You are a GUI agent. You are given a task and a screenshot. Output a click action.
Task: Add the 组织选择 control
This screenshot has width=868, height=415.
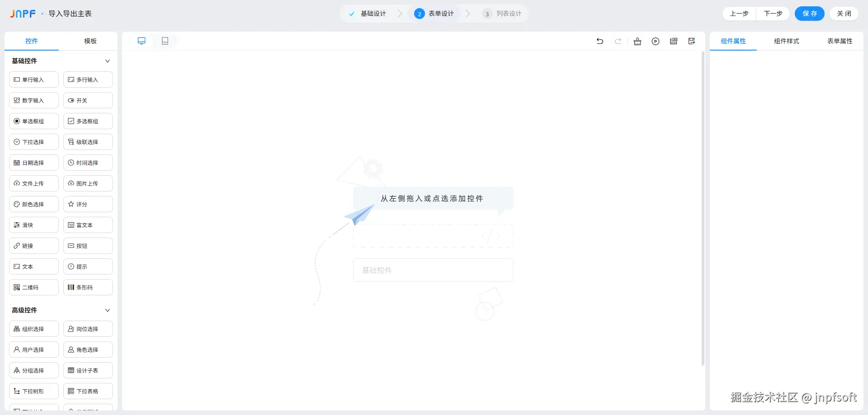pyautogui.click(x=34, y=329)
